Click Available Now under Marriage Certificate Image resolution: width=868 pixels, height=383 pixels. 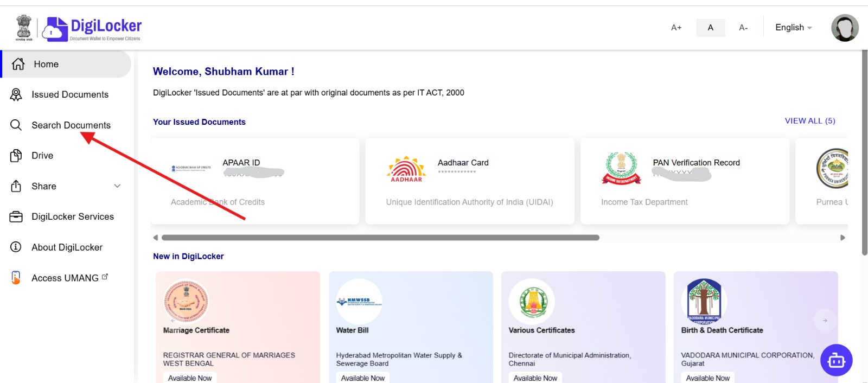pos(190,378)
